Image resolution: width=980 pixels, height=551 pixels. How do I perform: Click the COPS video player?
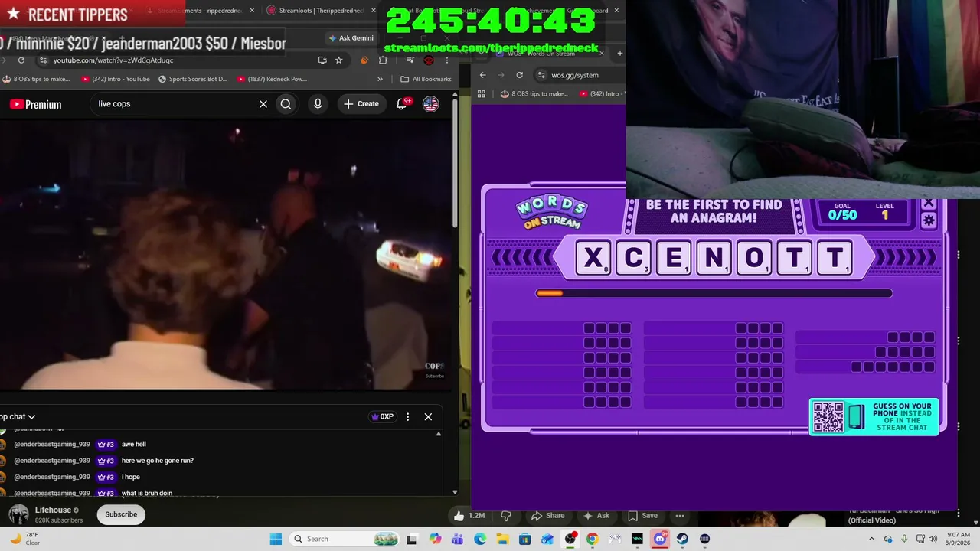[x=227, y=255]
